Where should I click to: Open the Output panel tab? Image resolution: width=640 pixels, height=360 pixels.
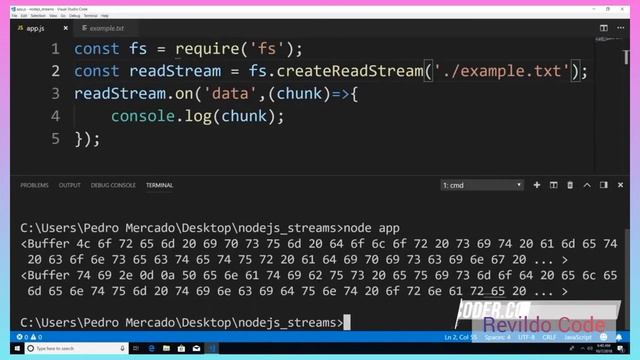[x=69, y=185]
